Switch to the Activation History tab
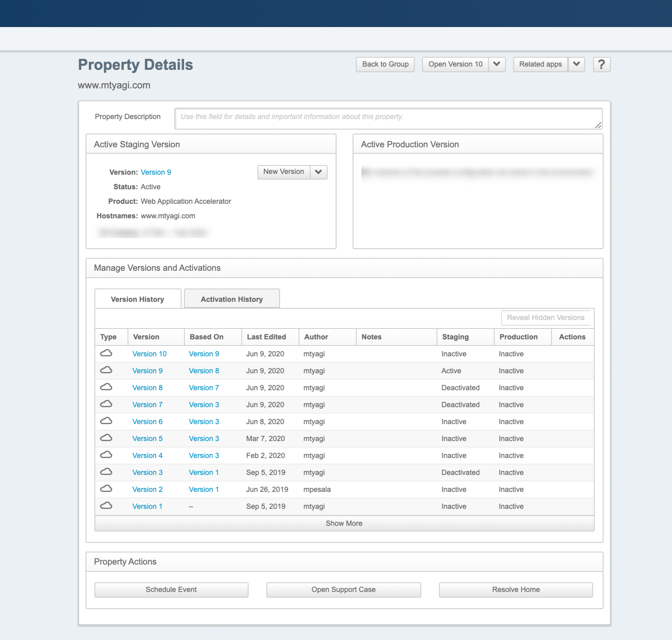This screenshot has width=672, height=640. point(232,299)
